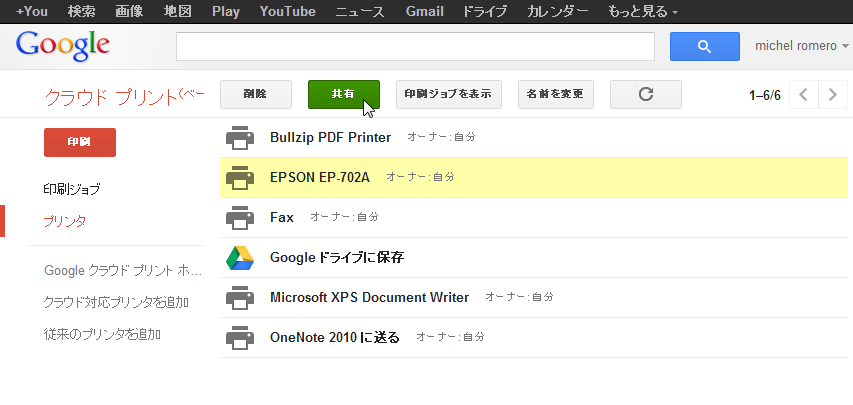Select the EPSON EP-702A name
Viewport: 853px width, 405px height.
(320, 177)
